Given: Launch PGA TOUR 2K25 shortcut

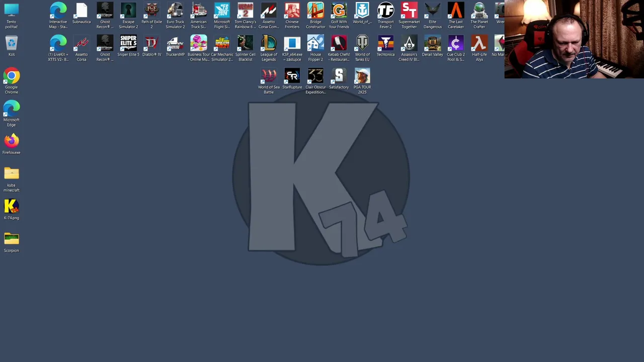Looking at the screenshot, I should 362,81.
